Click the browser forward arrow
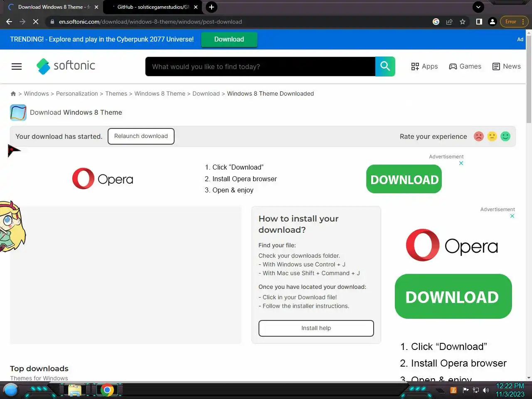532x399 pixels. point(22,22)
